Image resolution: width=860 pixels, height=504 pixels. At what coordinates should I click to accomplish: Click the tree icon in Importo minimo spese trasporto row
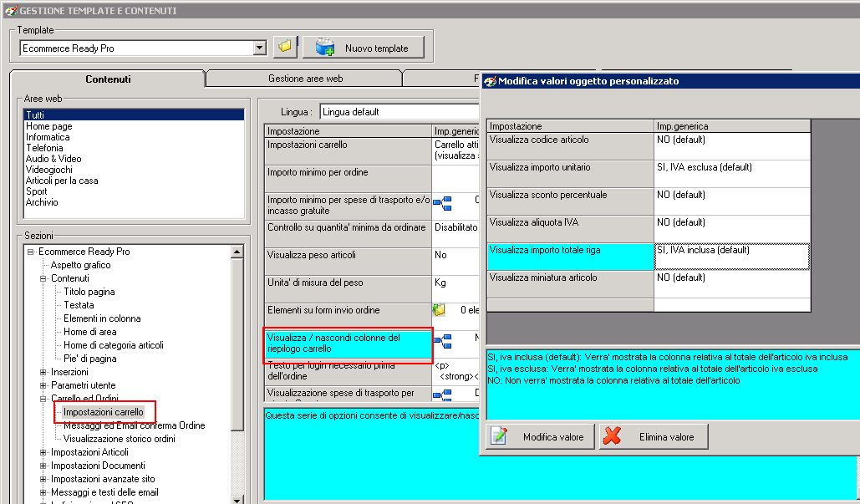point(442,202)
